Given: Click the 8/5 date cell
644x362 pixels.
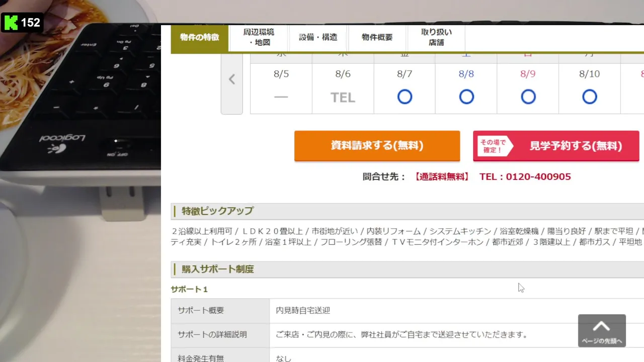Looking at the screenshot, I should click(281, 88).
